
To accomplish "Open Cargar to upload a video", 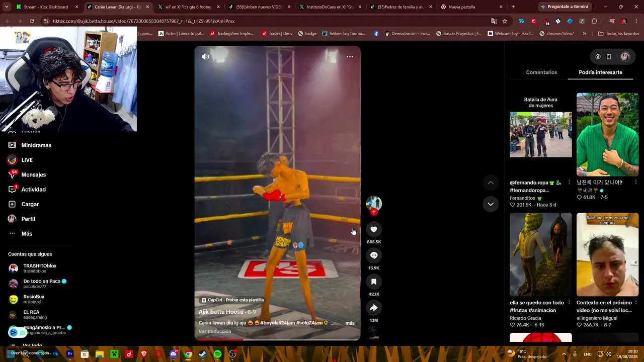I will pyautogui.click(x=30, y=204).
